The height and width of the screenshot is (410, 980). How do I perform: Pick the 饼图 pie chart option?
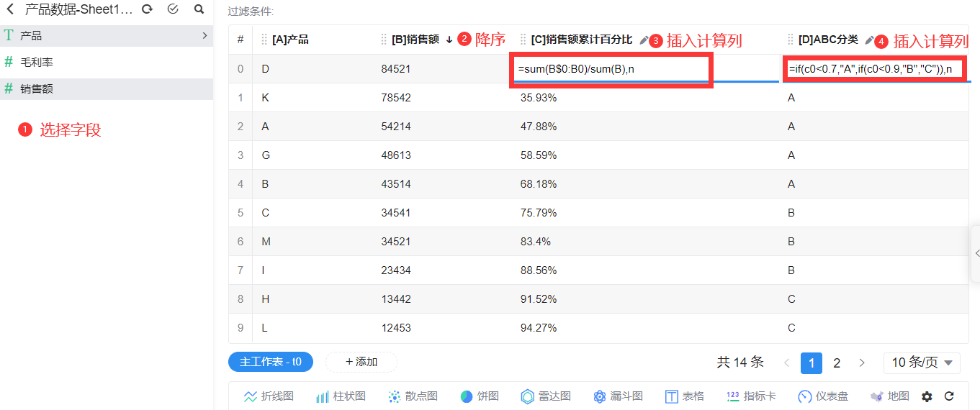480,396
